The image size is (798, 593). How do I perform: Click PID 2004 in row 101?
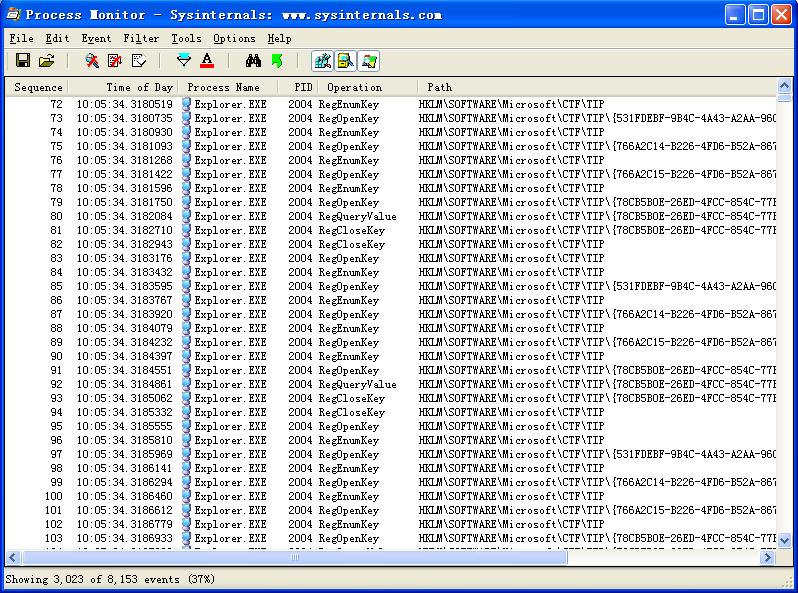pos(300,511)
